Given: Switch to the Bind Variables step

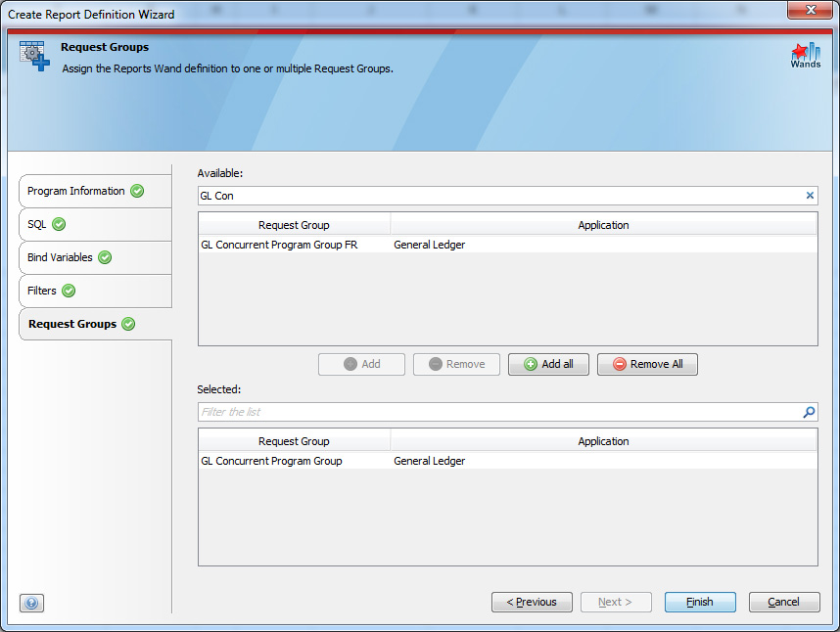Looking at the screenshot, I should [95, 257].
